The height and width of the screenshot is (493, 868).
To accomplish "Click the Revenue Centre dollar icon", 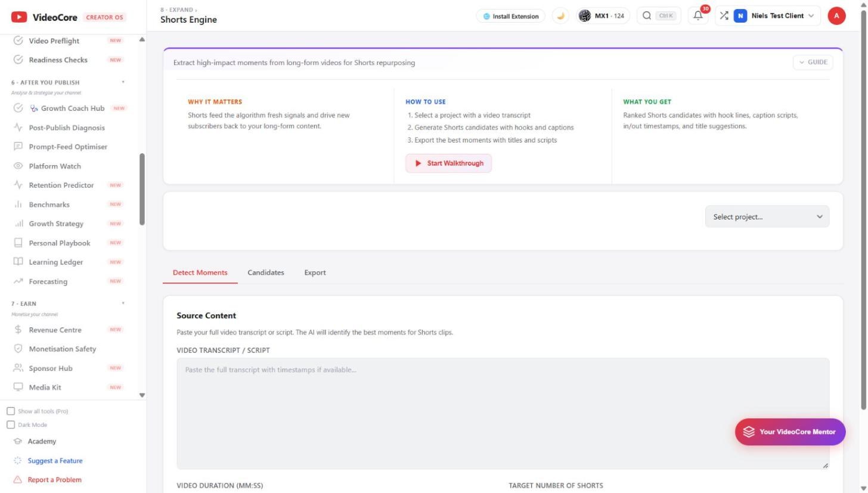I will coord(18,330).
